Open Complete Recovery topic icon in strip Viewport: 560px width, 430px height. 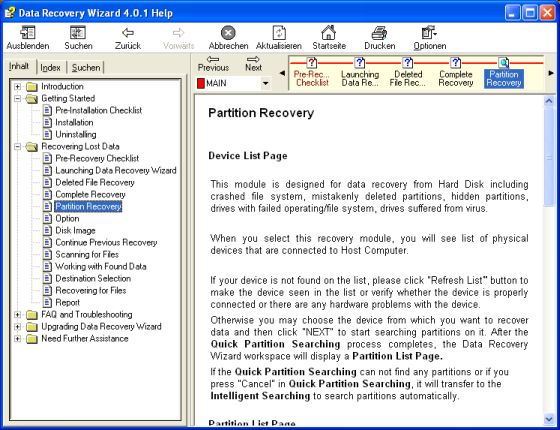455,63
